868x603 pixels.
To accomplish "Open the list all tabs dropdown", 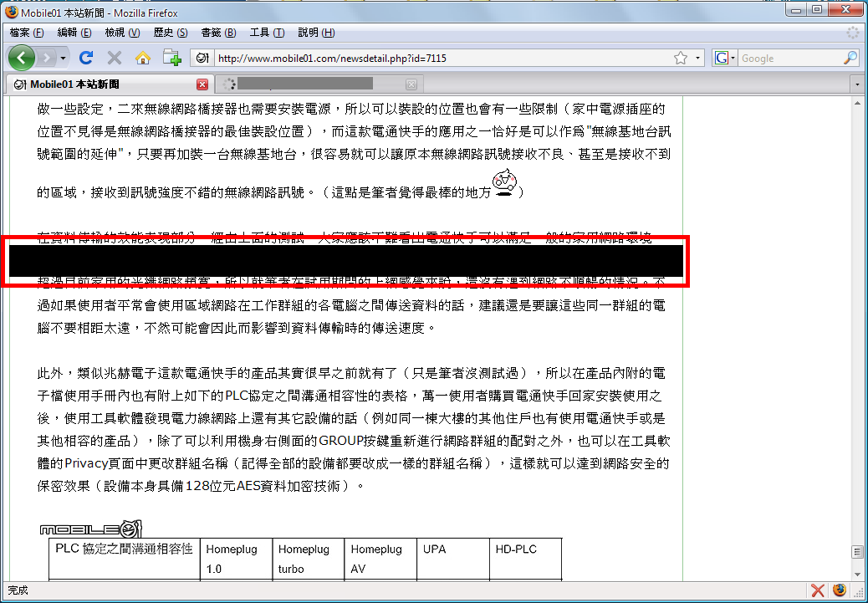I will pos(857,84).
